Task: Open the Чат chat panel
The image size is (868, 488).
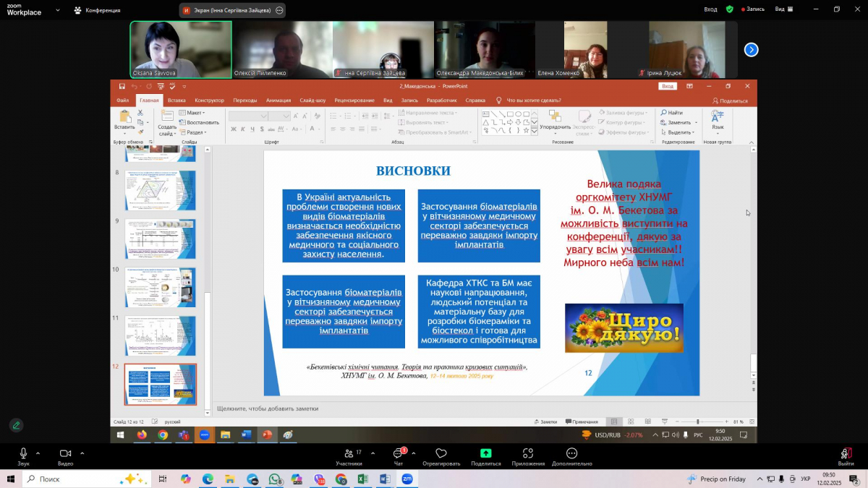Action: (398, 454)
